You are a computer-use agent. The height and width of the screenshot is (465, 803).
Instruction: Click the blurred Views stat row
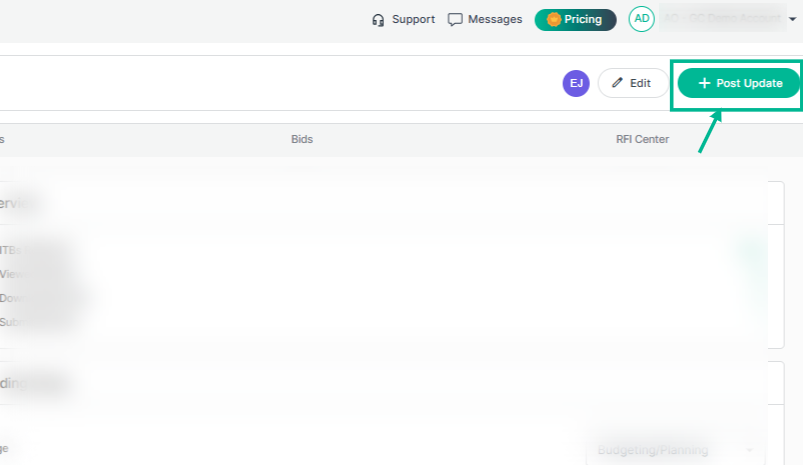tap(11, 274)
